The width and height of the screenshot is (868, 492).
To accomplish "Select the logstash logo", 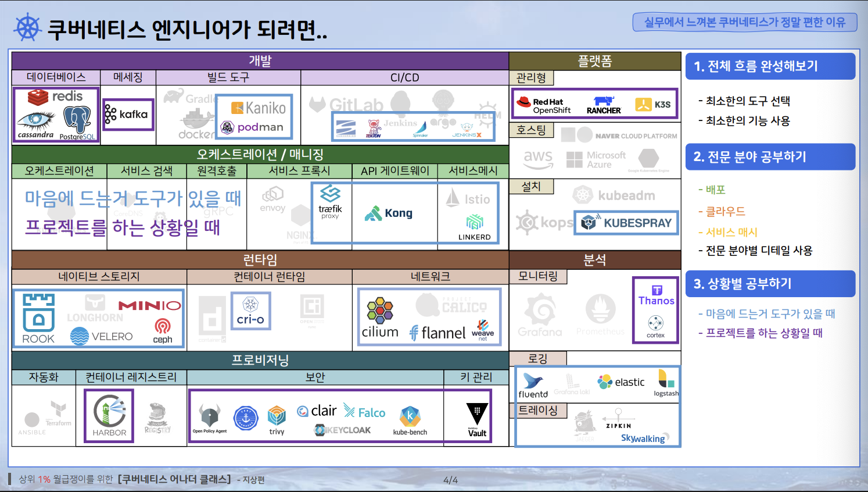I will [666, 383].
